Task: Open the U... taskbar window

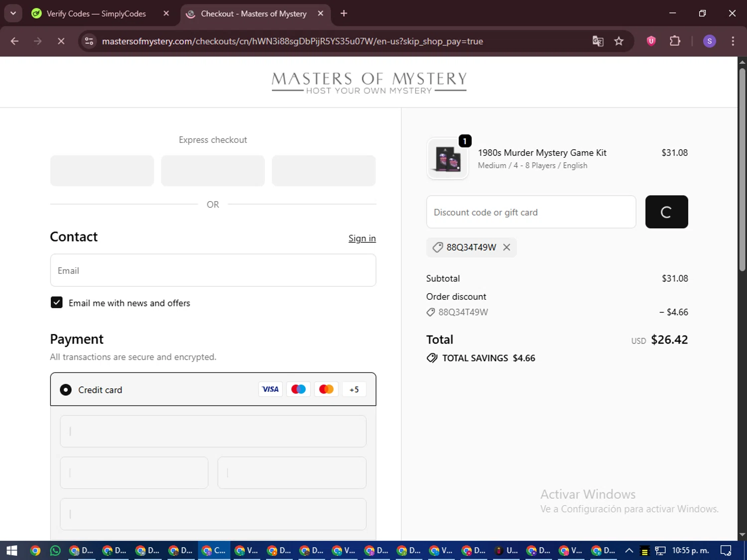Action: [506, 551]
